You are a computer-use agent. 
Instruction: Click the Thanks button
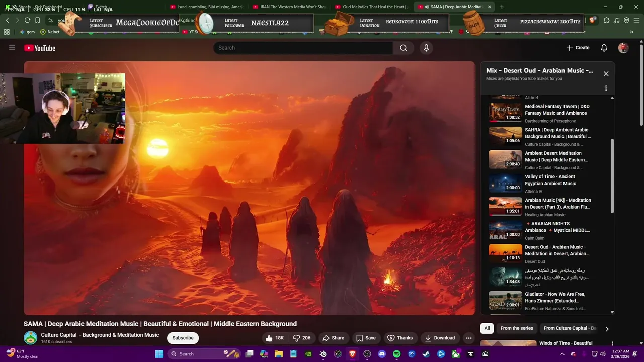[x=400, y=338]
